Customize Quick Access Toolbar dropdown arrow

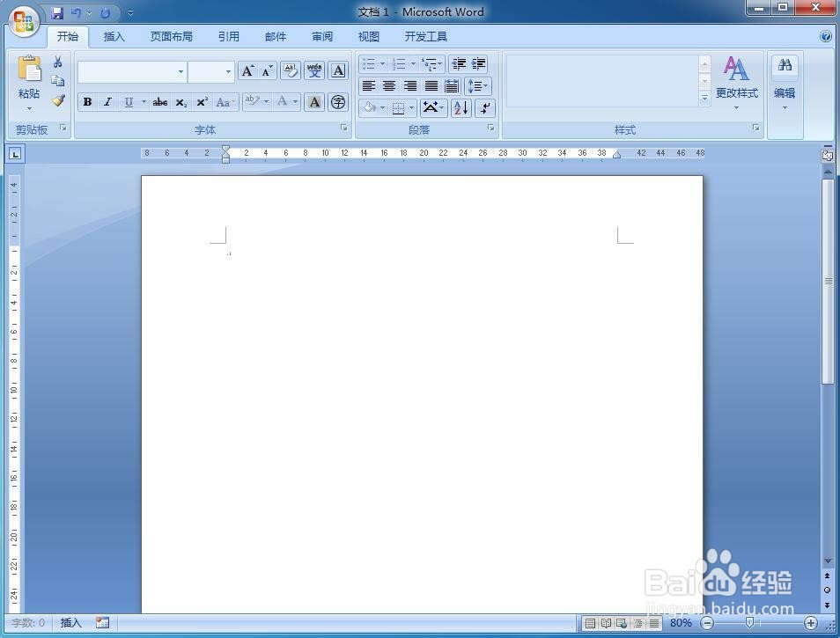(x=130, y=13)
